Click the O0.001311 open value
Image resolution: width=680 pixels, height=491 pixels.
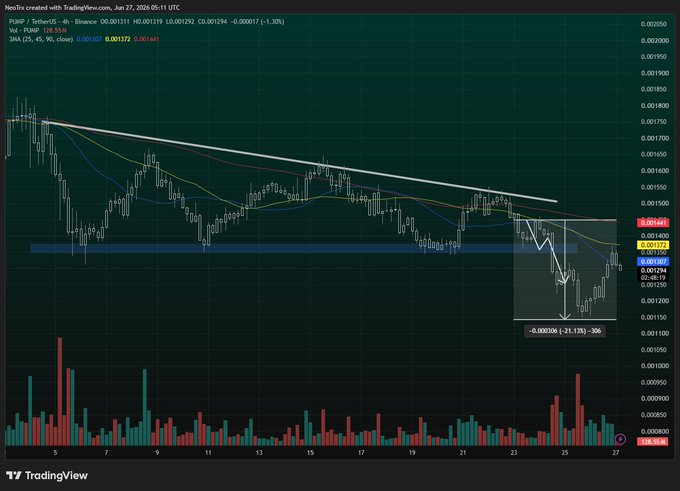115,21
